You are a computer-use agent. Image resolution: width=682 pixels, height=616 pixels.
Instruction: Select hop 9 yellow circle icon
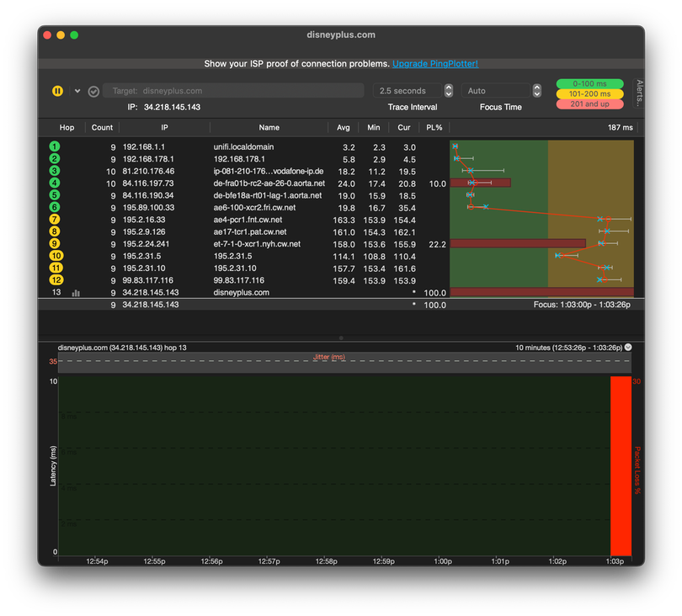click(x=55, y=244)
